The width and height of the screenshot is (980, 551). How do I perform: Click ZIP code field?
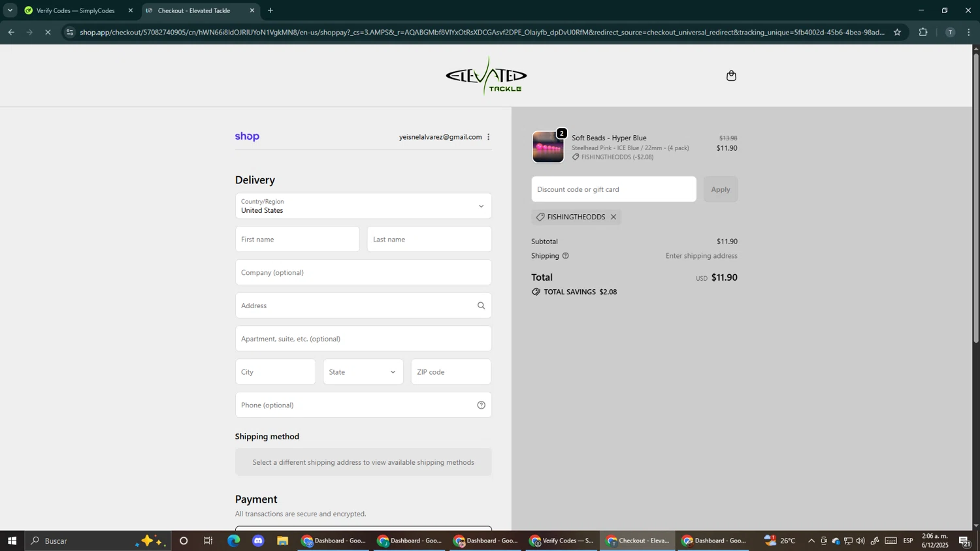(x=451, y=372)
